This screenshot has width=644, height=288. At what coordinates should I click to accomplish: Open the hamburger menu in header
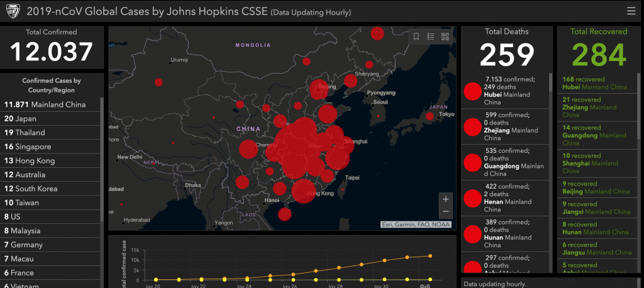point(631,11)
